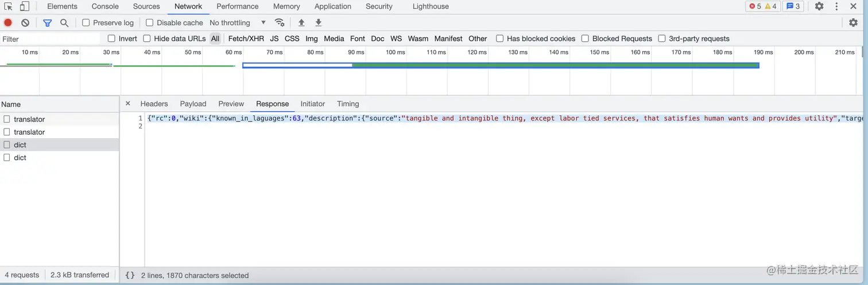Toggle the filter funnel icon

(x=48, y=22)
